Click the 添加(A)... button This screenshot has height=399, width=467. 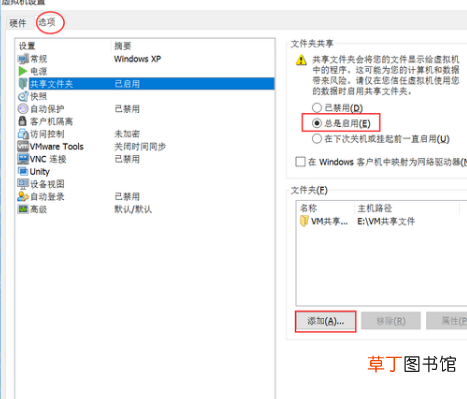tap(325, 321)
